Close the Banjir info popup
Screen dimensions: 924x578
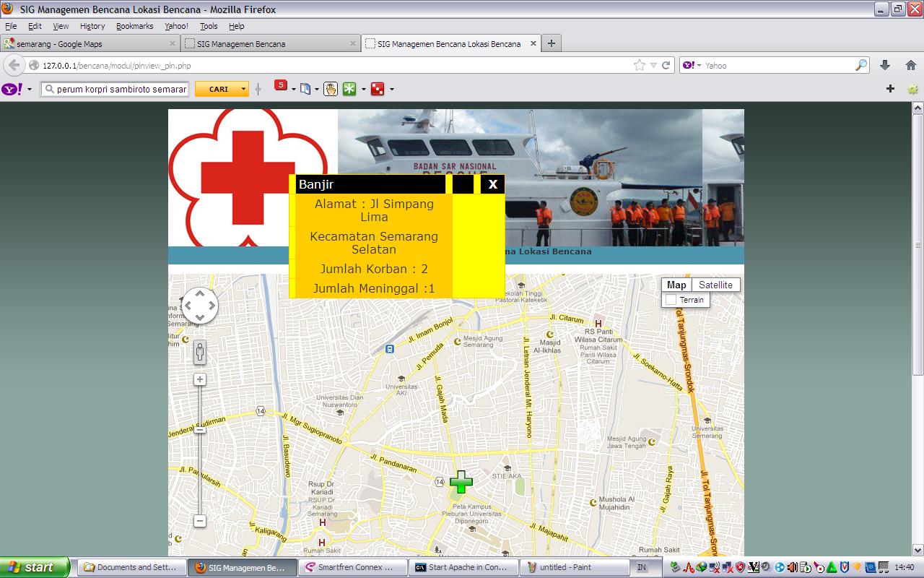click(492, 184)
